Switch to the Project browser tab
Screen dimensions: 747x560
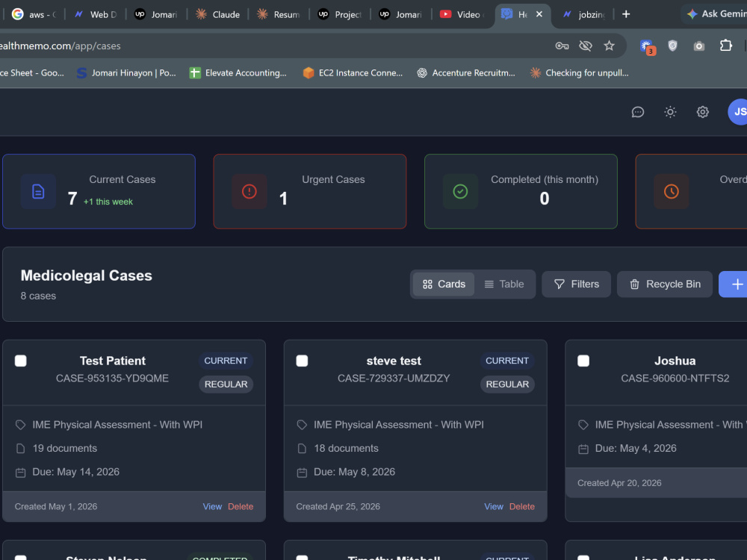(x=340, y=14)
